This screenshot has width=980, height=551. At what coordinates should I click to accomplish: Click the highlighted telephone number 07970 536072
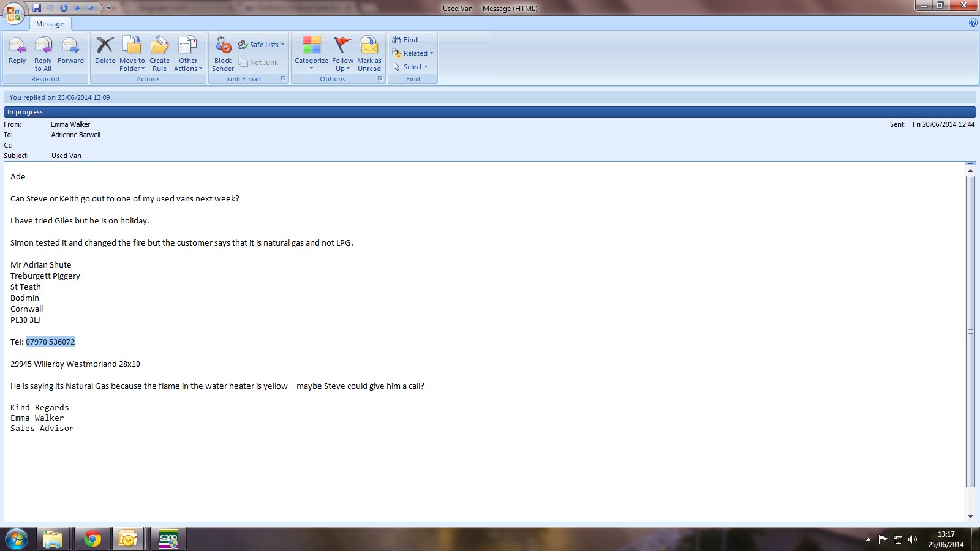click(x=50, y=342)
